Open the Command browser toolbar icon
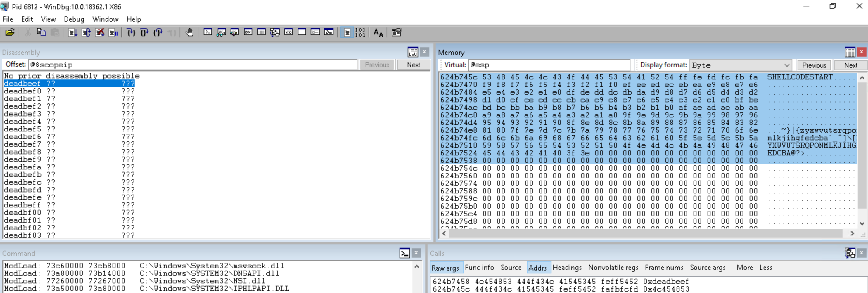868x293 pixels. pos(329,32)
